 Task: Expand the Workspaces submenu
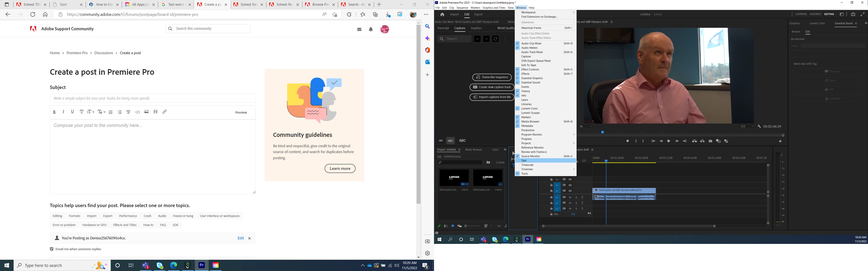pos(545,12)
